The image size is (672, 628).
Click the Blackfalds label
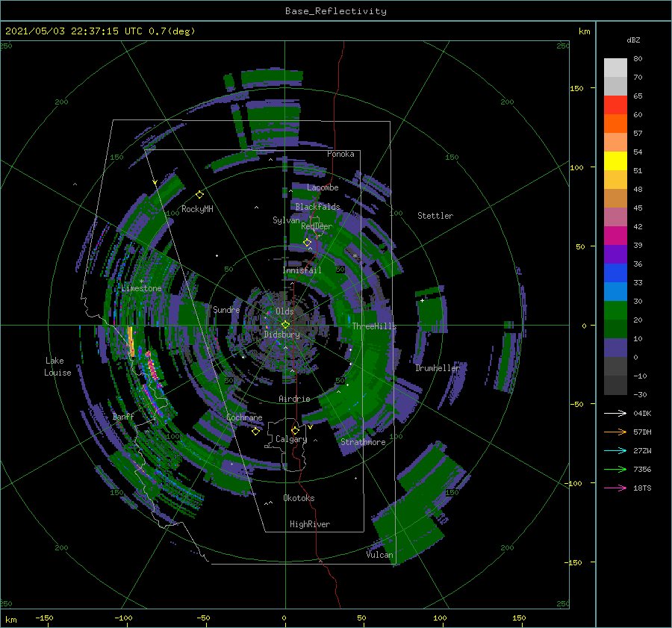pos(317,207)
